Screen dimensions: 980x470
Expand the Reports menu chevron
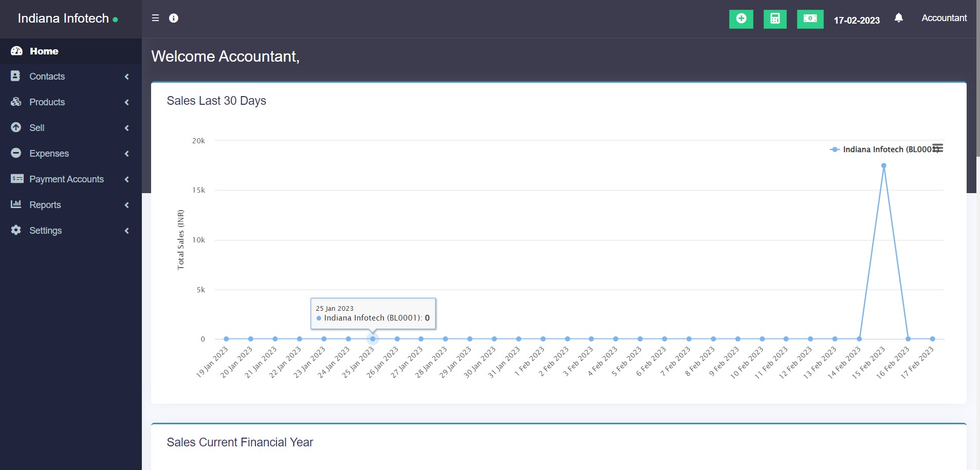click(x=126, y=205)
